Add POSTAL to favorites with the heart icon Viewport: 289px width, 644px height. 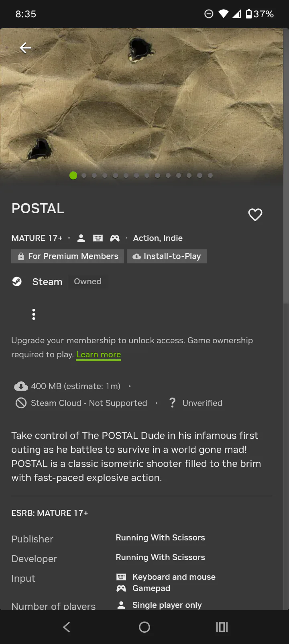[255, 215]
